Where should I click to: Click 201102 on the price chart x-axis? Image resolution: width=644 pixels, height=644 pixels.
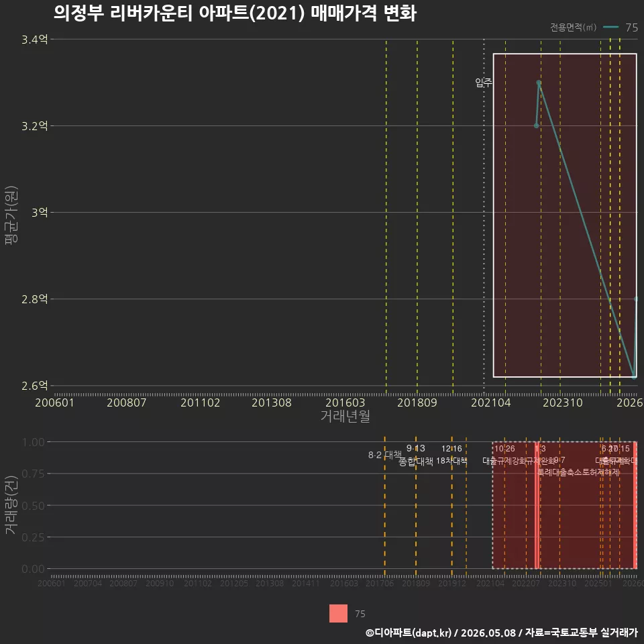coord(200,402)
